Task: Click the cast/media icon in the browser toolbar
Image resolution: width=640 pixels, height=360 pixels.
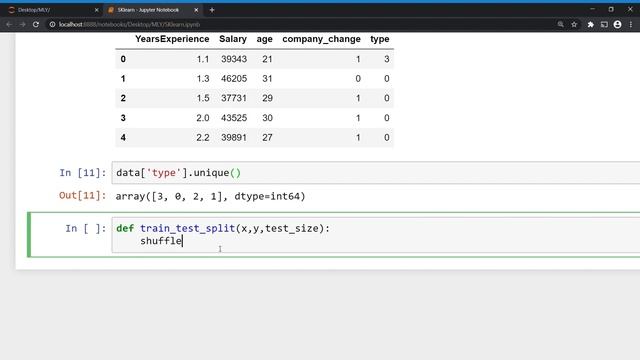Action: click(x=604, y=24)
